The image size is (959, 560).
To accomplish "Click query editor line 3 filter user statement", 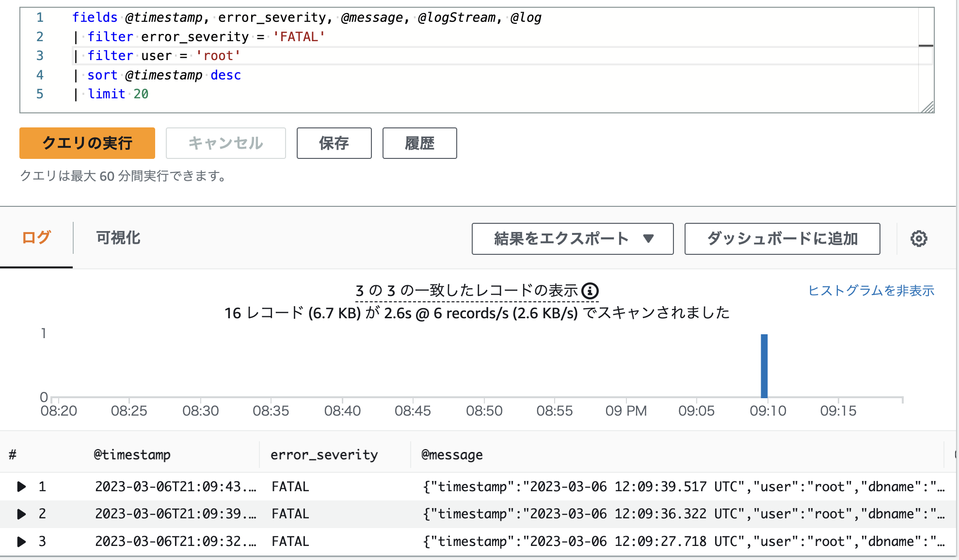I will click(x=158, y=56).
